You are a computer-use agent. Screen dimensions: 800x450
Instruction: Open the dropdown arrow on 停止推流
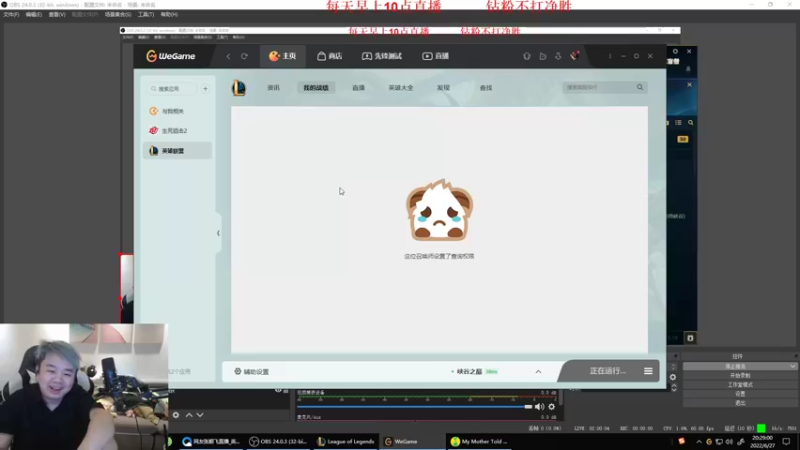pos(792,366)
